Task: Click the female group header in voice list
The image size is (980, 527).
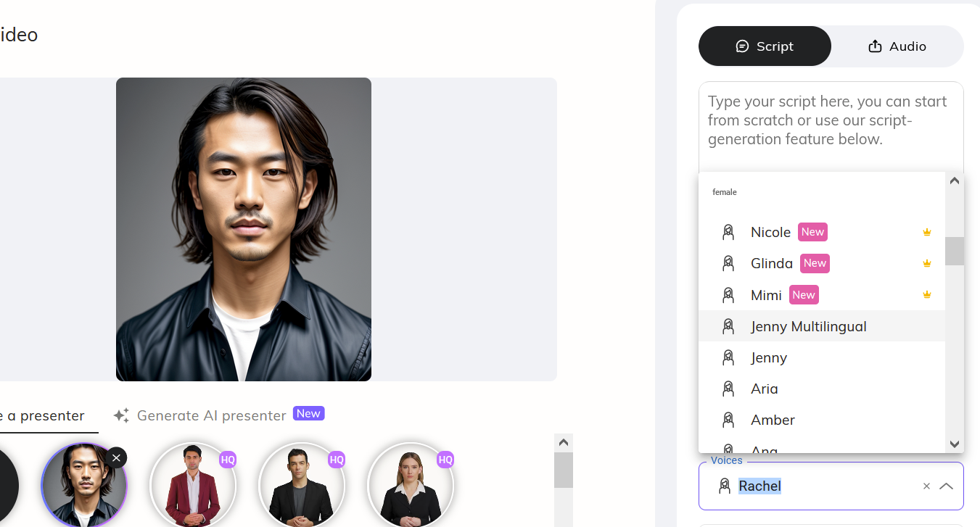Action: point(725,192)
